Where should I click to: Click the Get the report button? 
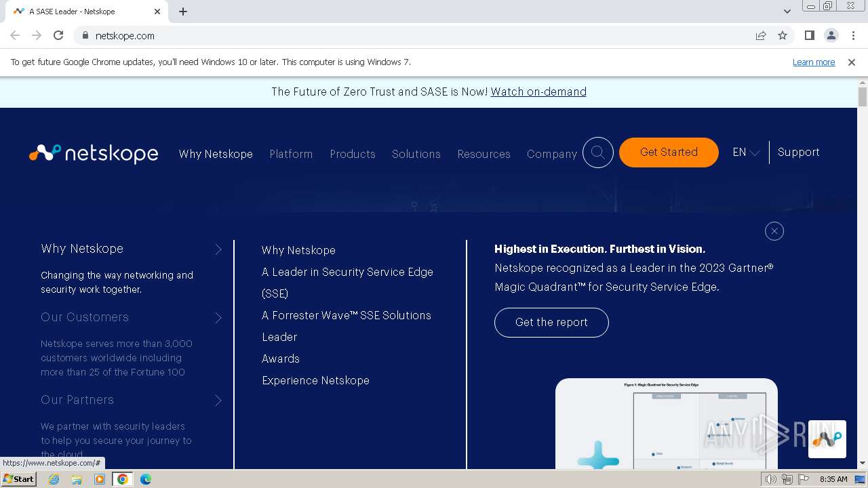pos(551,323)
